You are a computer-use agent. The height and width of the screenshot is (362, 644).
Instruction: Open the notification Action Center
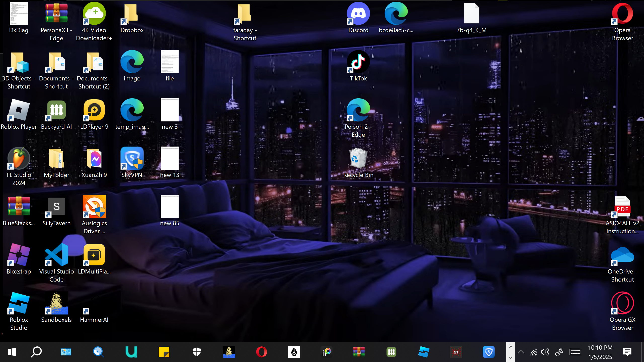(627, 352)
